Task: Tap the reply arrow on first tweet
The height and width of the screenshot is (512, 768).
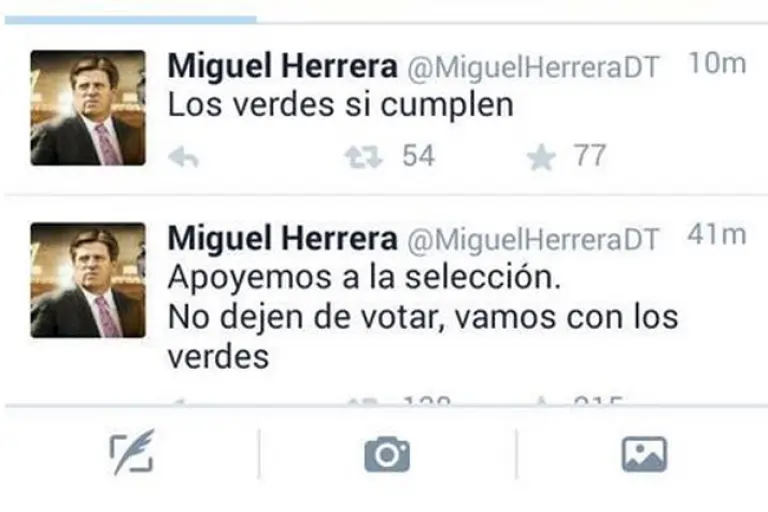Action: tap(183, 158)
